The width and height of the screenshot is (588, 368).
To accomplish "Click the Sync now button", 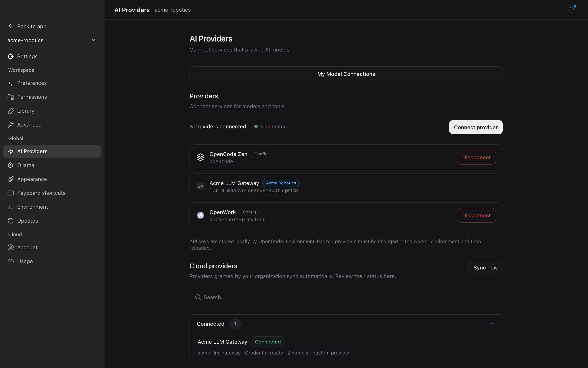I will pos(485,267).
